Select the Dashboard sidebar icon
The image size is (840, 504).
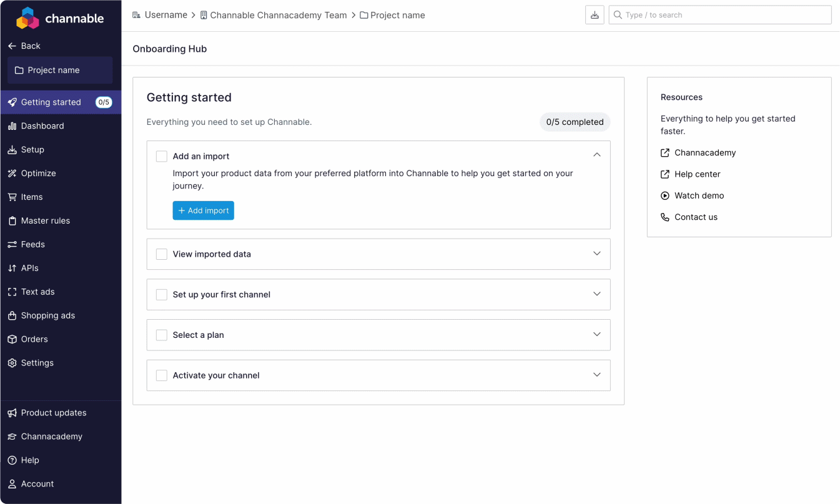[11, 126]
